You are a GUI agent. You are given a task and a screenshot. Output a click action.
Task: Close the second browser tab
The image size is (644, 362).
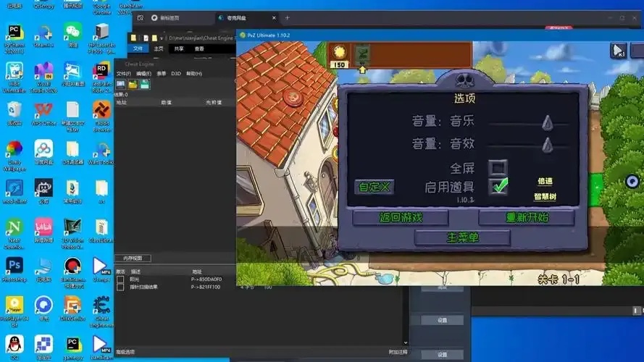[274, 17]
